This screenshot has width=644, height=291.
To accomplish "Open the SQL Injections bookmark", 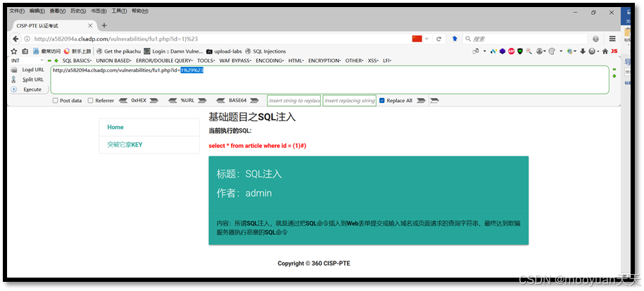I will point(265,51).
